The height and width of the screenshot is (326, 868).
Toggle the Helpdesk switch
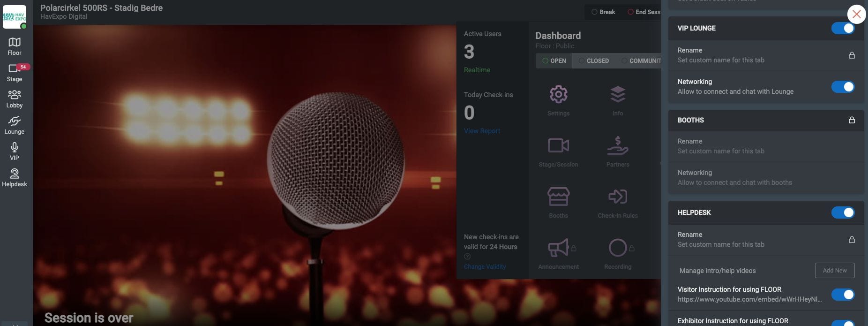tap(843, 212)
